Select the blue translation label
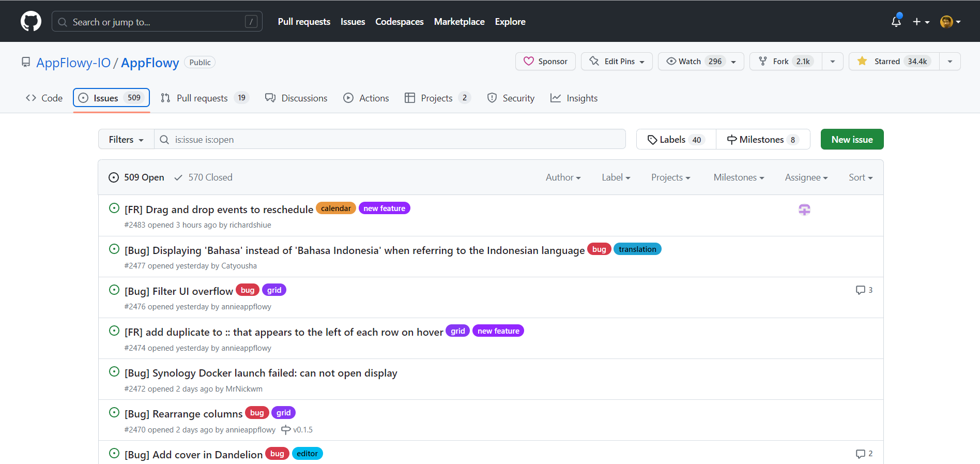Screen dimensions: 980x464 click(x=637, y=249)
